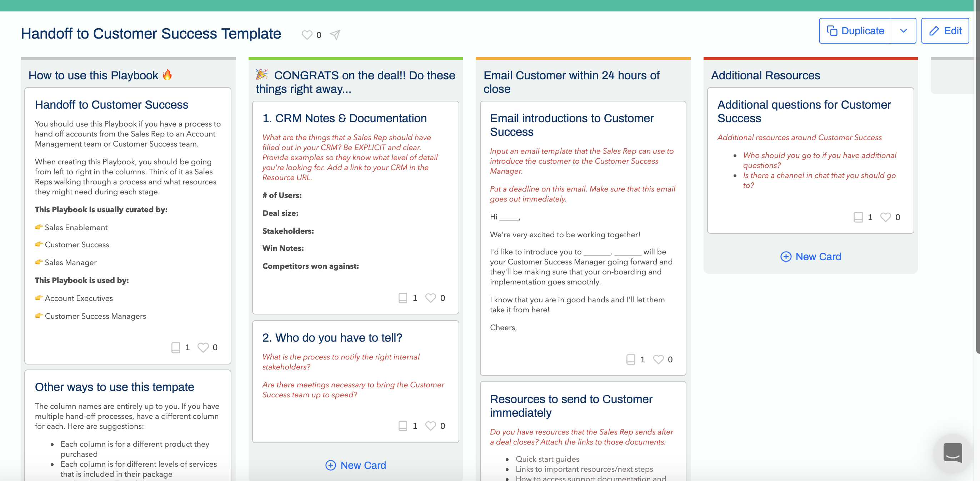This screenshot has height=481, width=980.
Task: Click the 'Cheers,' line in email template
Action: pos(503,328)
